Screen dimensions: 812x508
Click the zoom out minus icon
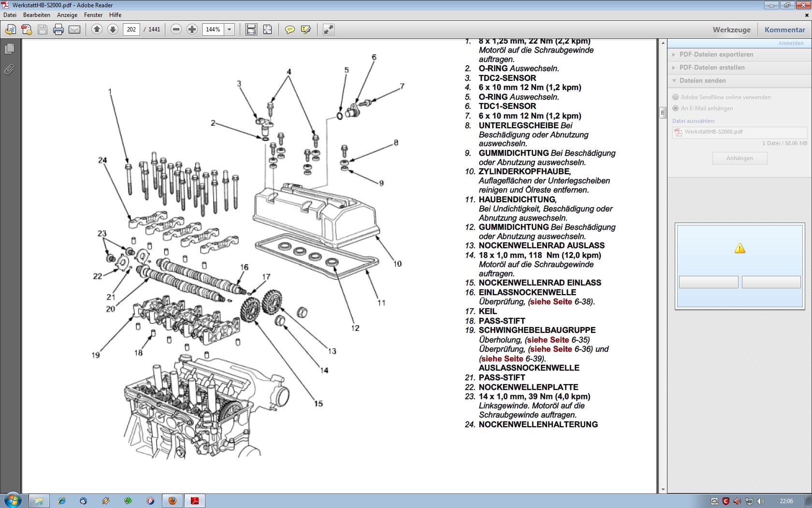[x=176, y=30]
